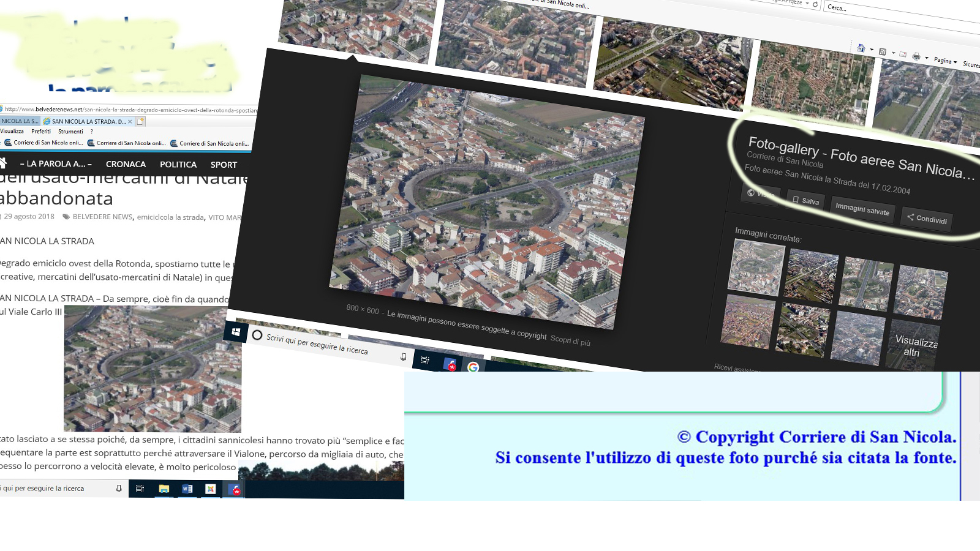Open the BELVEDERE NEWS category link
This screenshot has height=551, width=980.
[102, 217]
